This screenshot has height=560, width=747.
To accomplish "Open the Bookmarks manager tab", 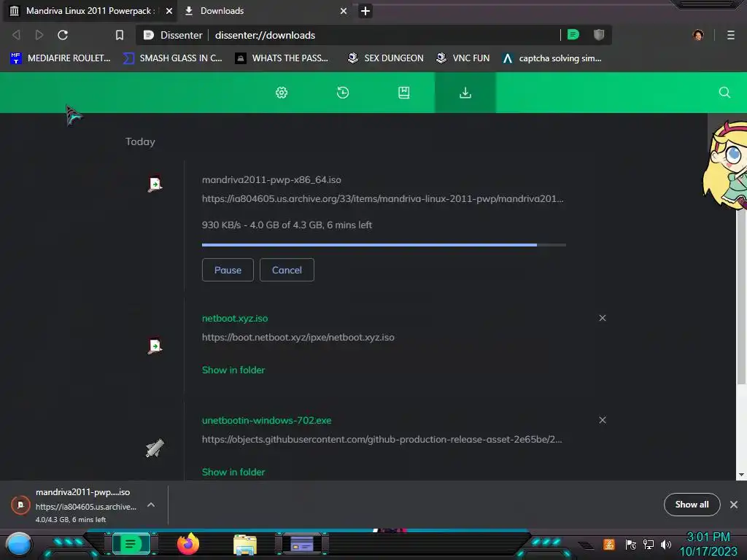I will [403, 93].
